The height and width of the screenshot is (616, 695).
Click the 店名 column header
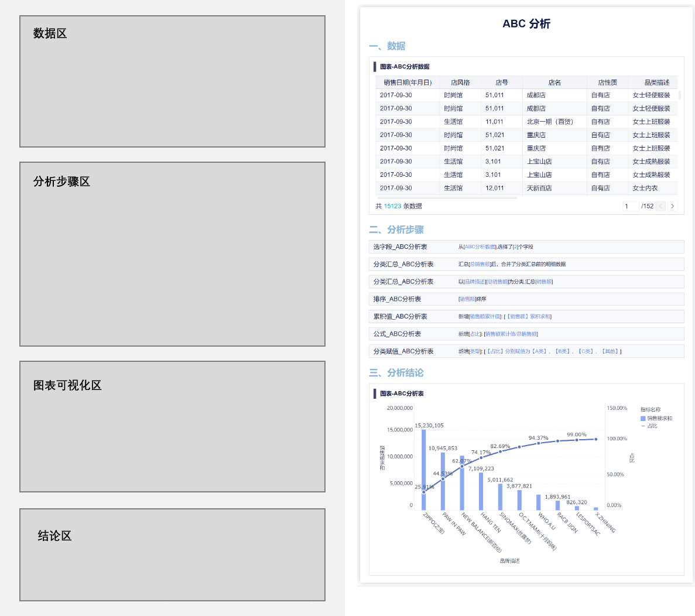pos(554,83)
